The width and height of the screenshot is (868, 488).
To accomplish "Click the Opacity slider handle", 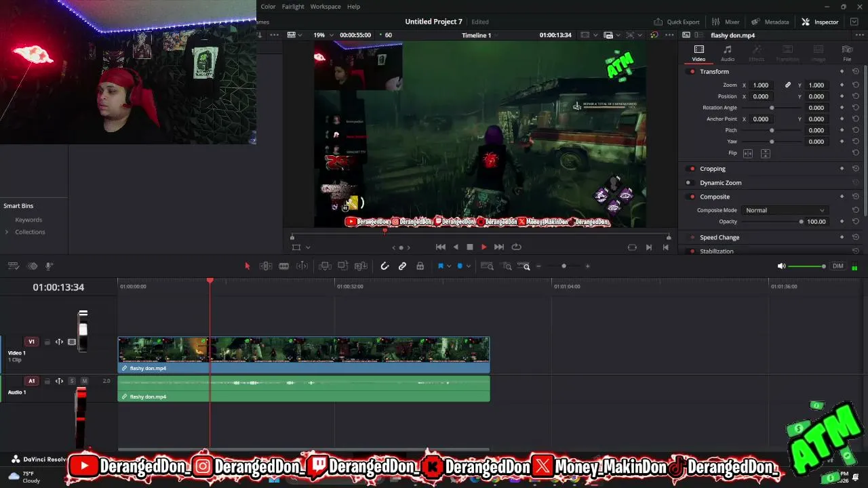I will [801, 222].
